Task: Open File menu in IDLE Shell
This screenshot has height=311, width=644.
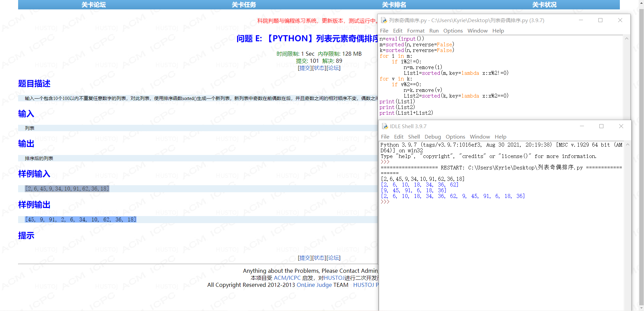Action: coord(385,137)
